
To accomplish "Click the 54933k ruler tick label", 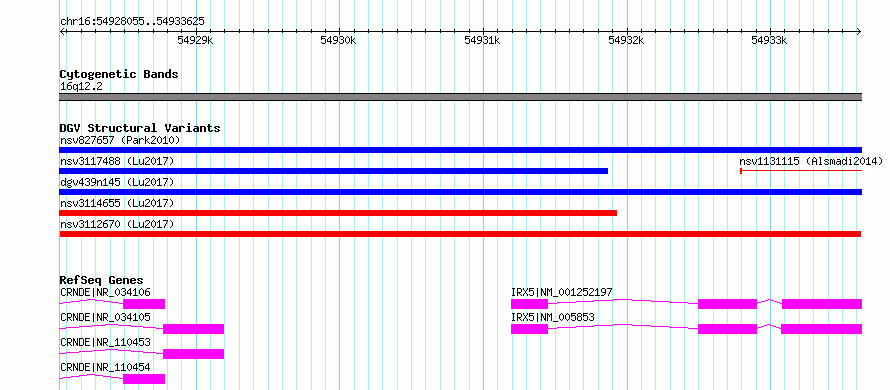I will [769, 40].
